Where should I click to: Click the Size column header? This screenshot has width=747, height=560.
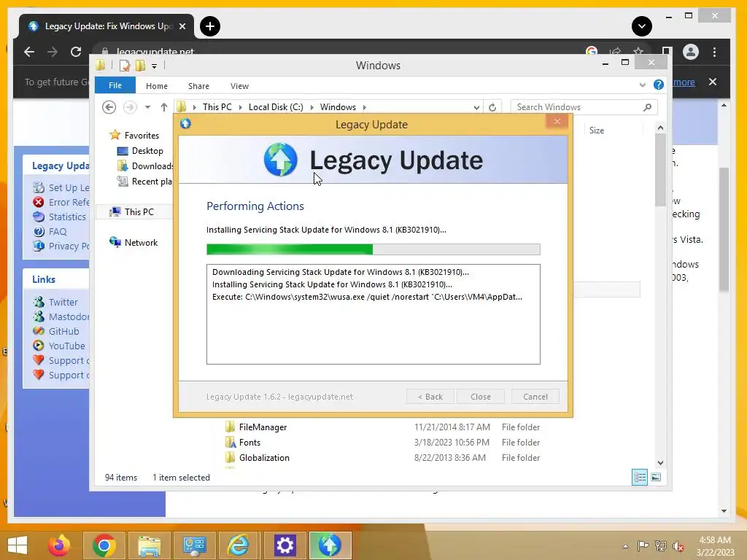[597, 131]
